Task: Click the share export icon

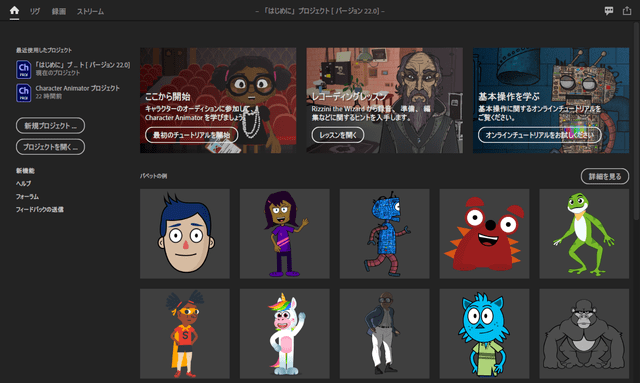Action: (627, 11)
